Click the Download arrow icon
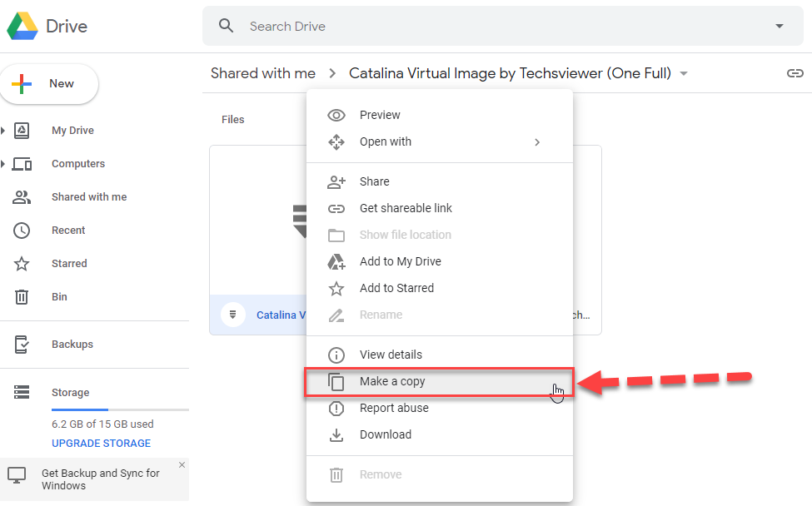The height and width of the screenshot is (506, 812). click(336, 435)
